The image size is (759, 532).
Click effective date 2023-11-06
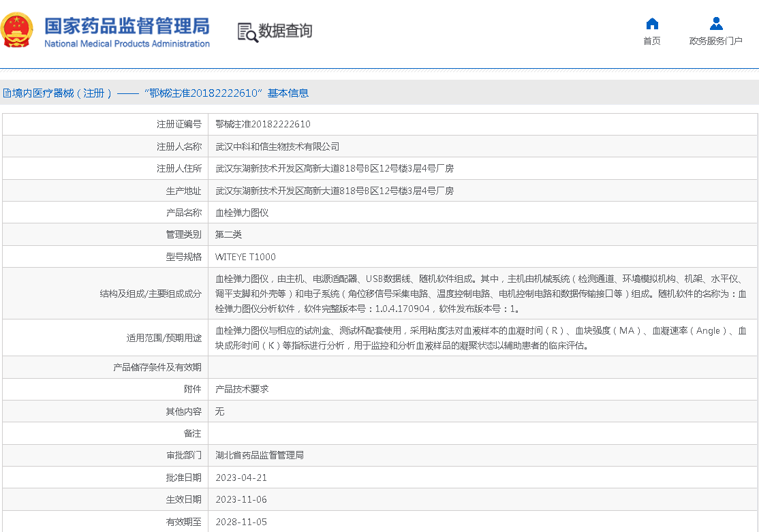[241, 499]
